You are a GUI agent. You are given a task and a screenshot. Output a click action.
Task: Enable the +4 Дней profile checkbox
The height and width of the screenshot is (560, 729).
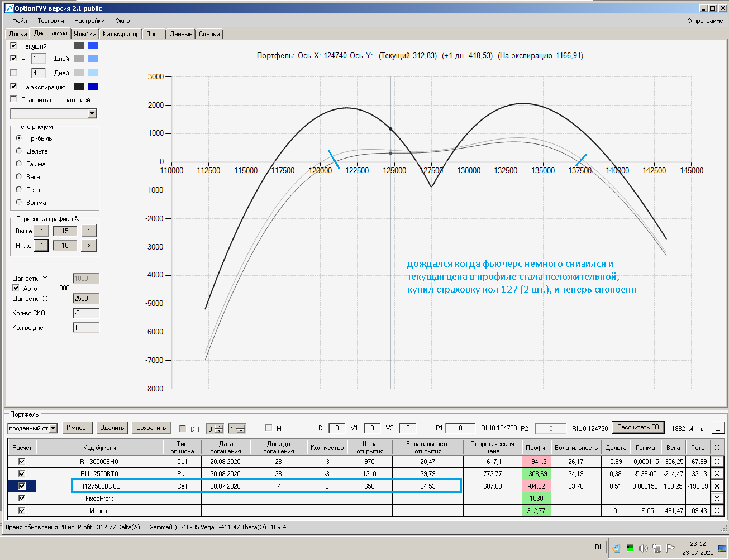(14, 73)
